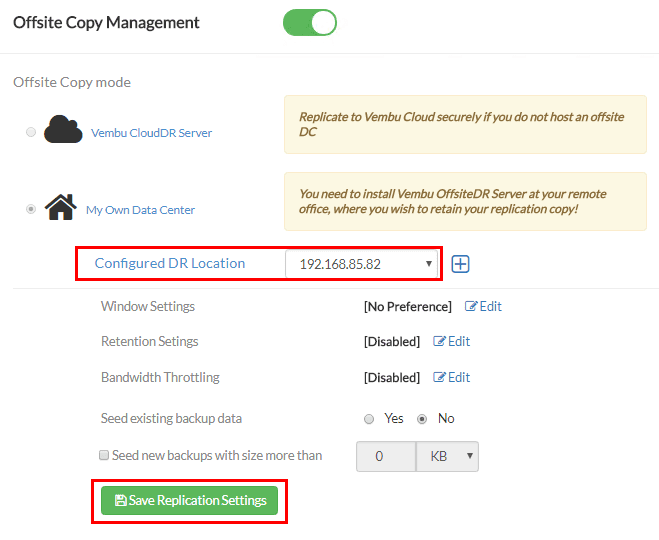Enable Seed new backups with size checkbox
Image resolution: width=659 pixels, height=540 pixels.
[104, 455]
